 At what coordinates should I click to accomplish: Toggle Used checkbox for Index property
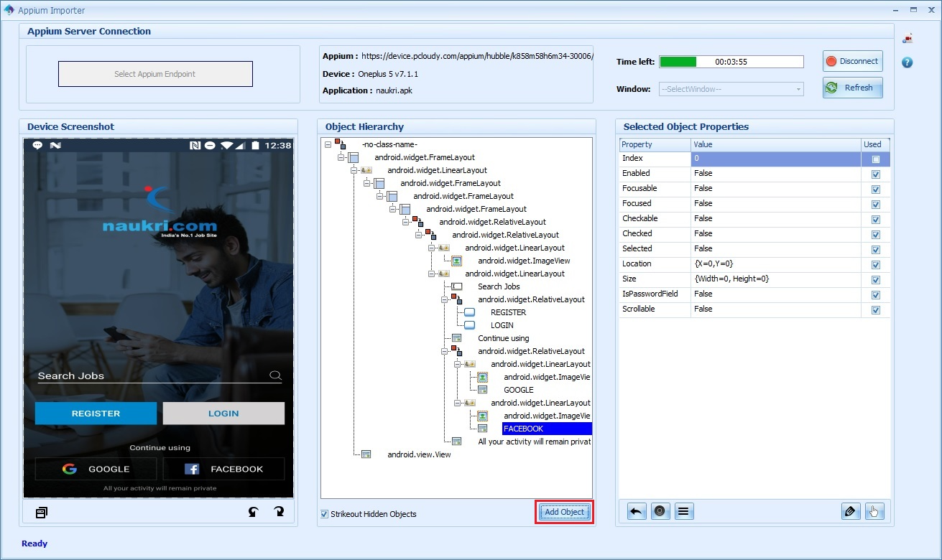(875, 159)
